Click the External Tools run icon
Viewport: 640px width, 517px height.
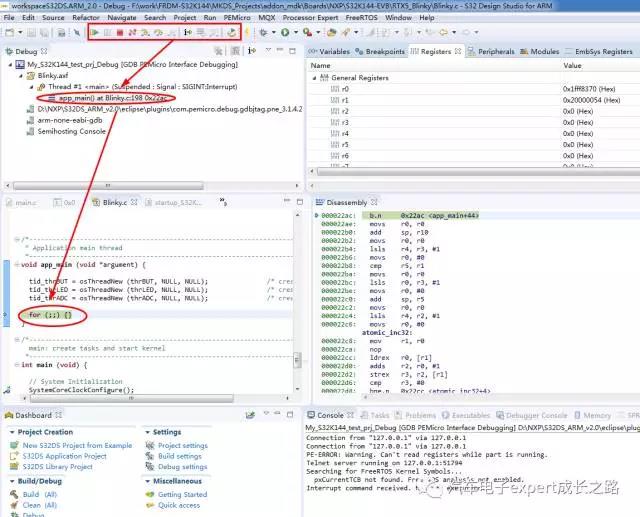[307, 32]
